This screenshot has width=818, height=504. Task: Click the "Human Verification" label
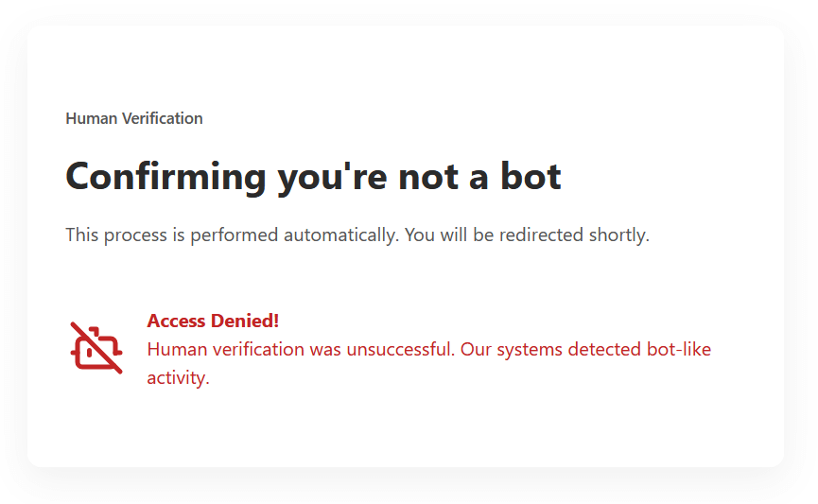(134, 118)
